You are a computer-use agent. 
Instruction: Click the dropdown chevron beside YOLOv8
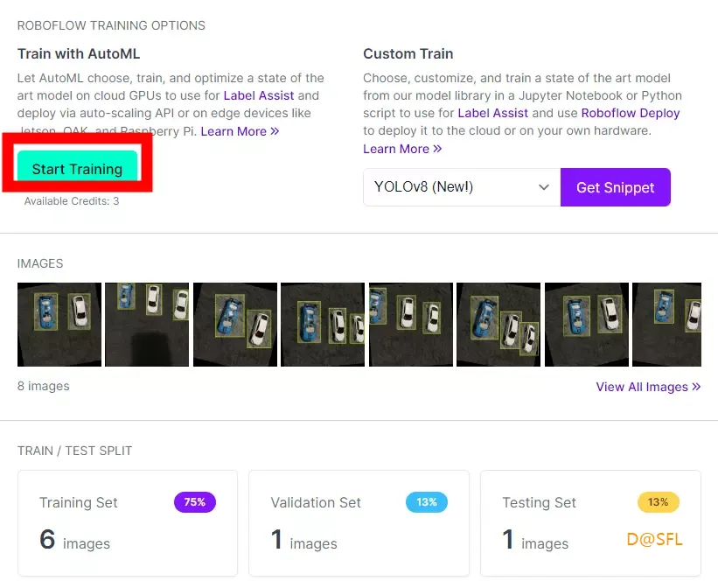544,187
